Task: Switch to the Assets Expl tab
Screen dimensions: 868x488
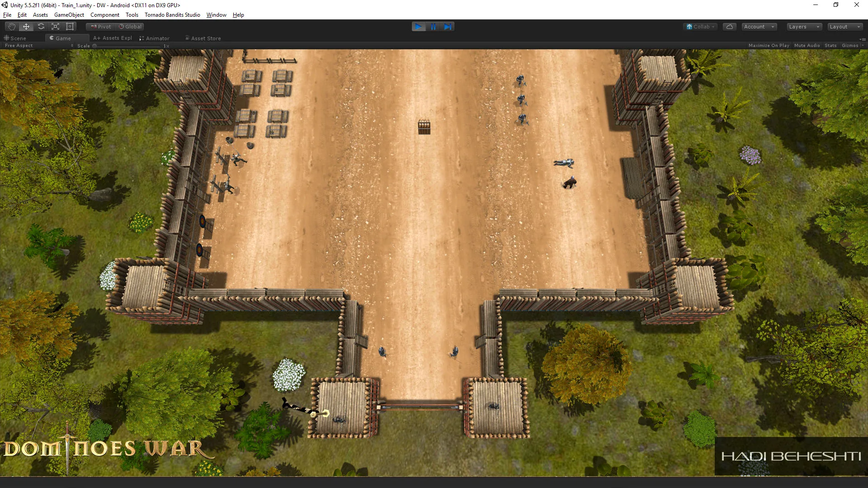Action: (113, 38)
